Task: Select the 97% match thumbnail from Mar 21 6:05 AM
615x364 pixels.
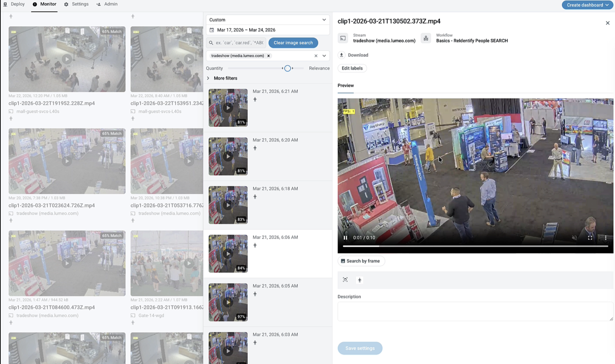Action: point(228,302)
